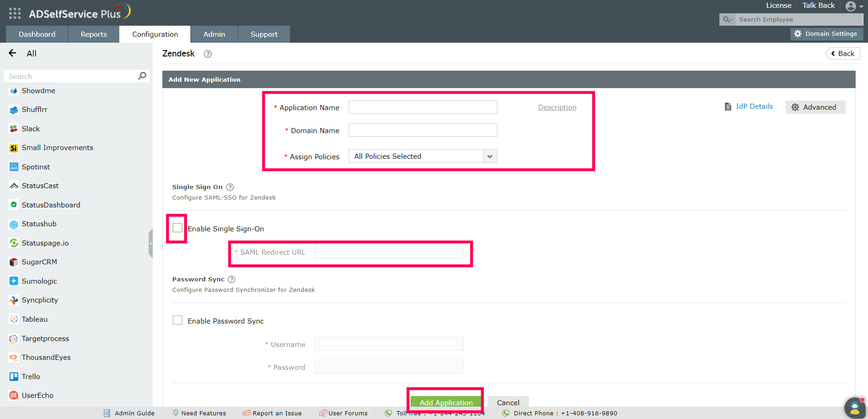Open the Support tab

click(x=264, y=34)
